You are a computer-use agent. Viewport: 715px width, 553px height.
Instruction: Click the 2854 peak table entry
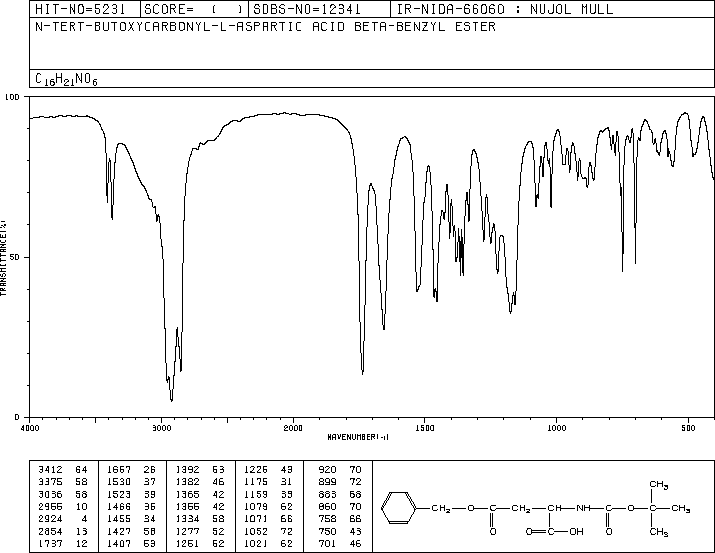tap(63, 531)
